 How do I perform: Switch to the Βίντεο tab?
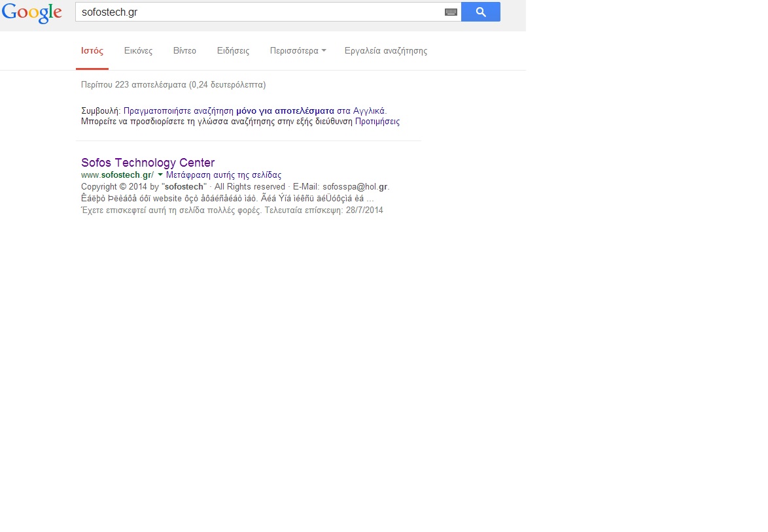[x=184, y=51]
